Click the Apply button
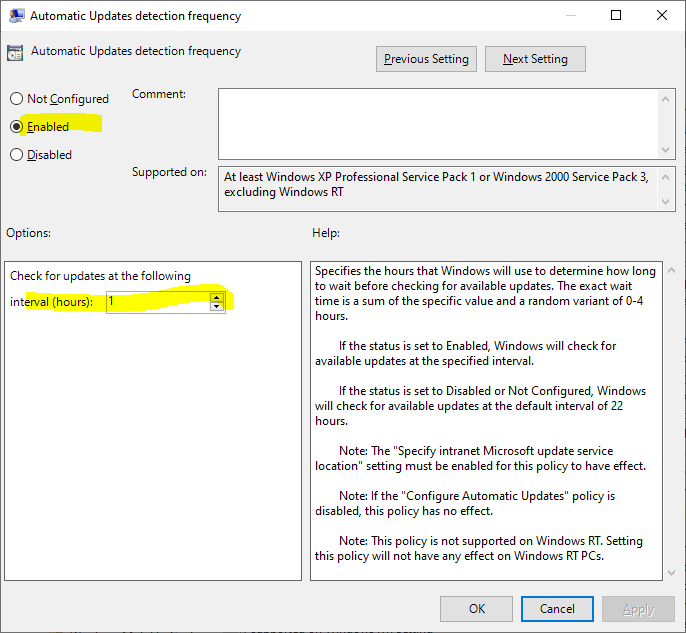Screen dimensions: 686x633 tap(638, 609)
